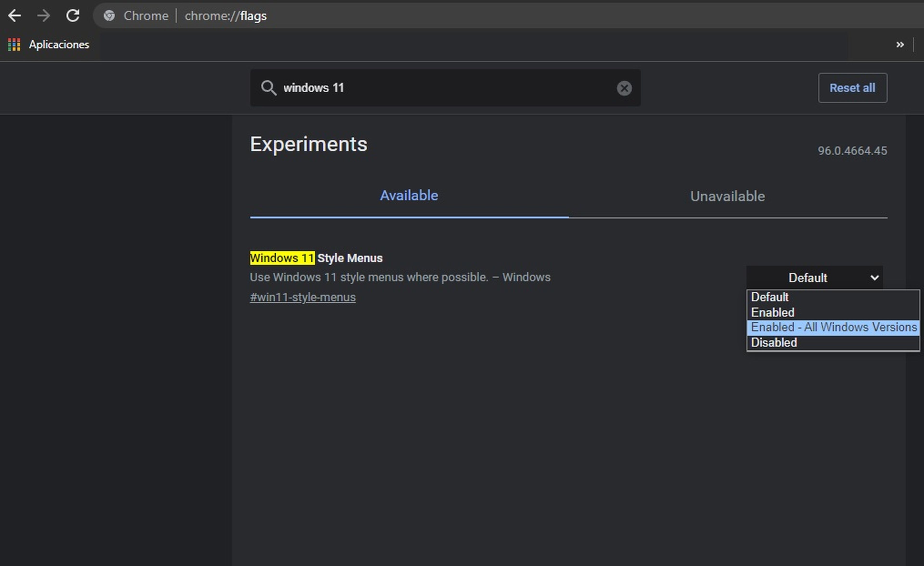Switch to the Available tab
The height and width of the screenshot is (566, 924).
click(x=409, y=196)
